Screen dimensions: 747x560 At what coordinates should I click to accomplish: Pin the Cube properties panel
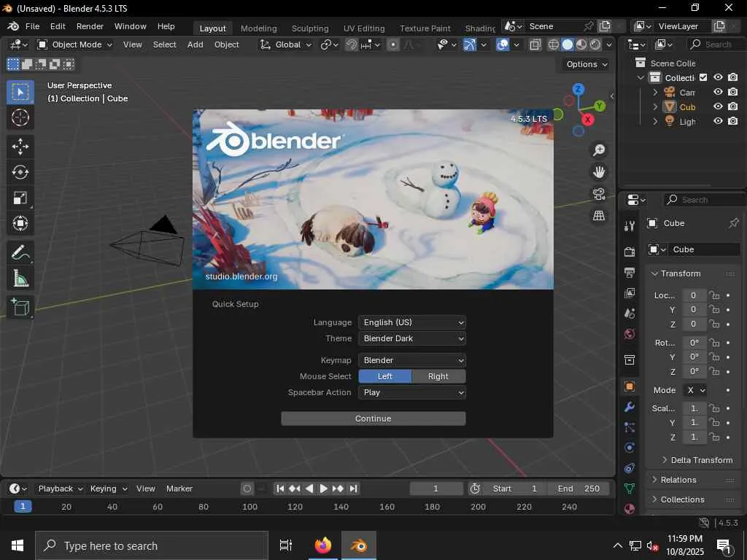click(x=734, y=223)
